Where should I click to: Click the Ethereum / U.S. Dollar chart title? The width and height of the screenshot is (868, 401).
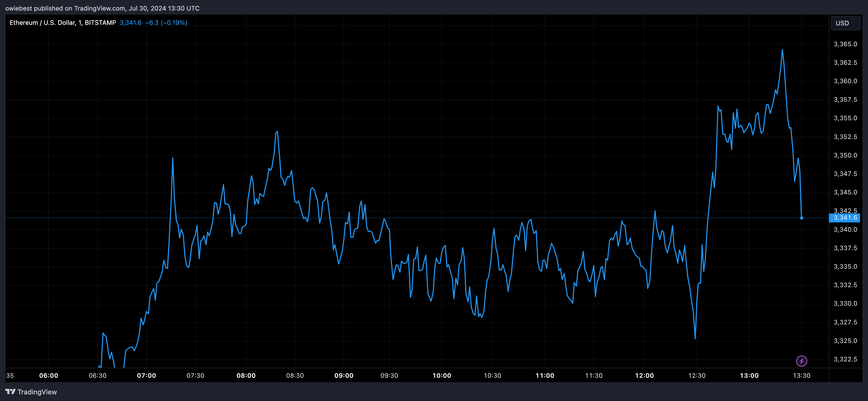point(63,22)
